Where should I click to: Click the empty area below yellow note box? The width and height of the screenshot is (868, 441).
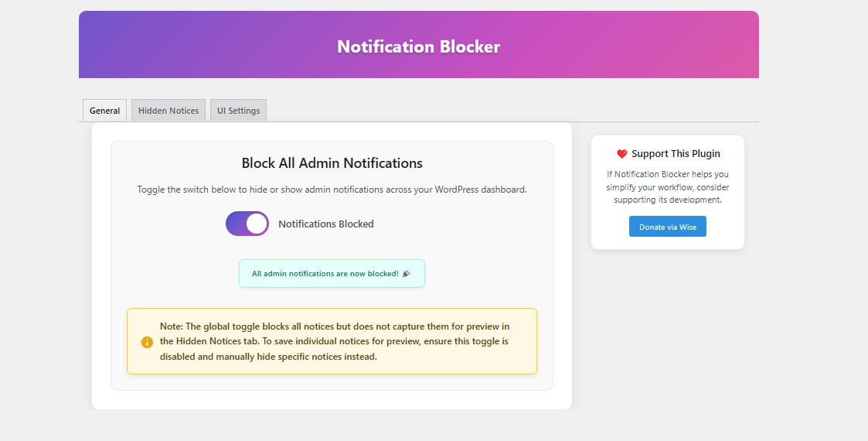point(332,382)
